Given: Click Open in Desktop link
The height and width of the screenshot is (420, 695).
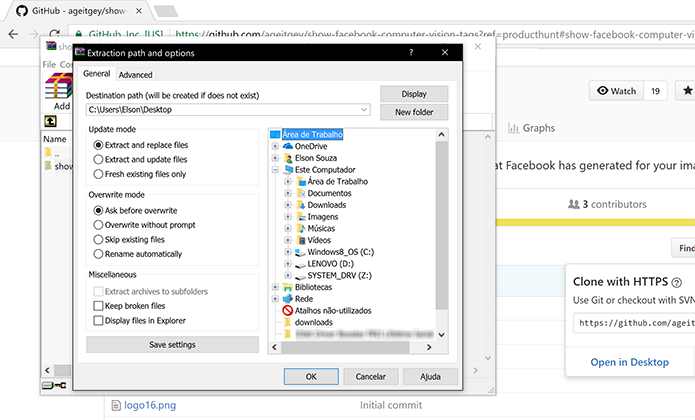Looking at the screenshot, I should [x=629, y=362].
